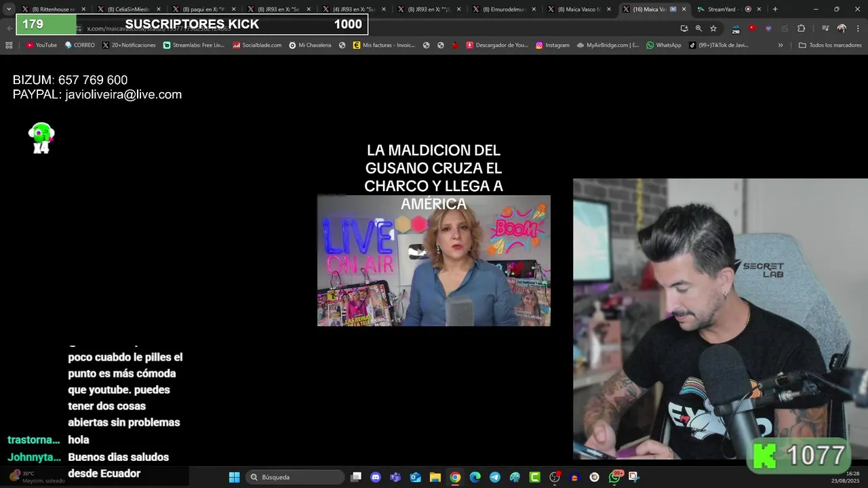Click the Búsqueda taskbar search box
This screenshot has width=868, height=488.
click(x=295, y=477)
